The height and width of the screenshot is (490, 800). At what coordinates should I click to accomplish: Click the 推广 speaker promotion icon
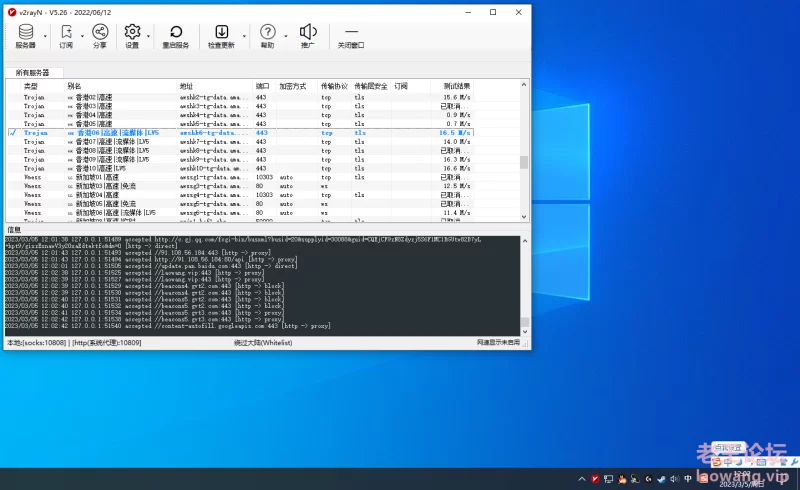[x=308, y=36]
